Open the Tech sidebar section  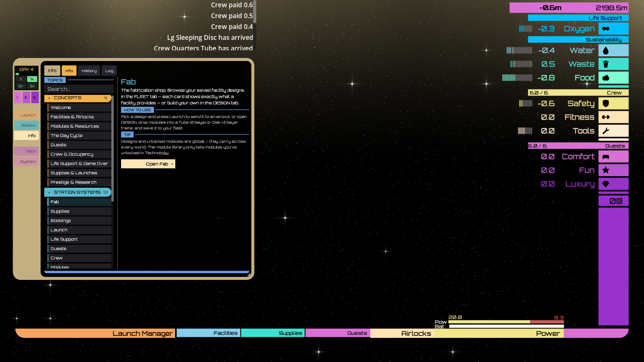pos(26,151)
